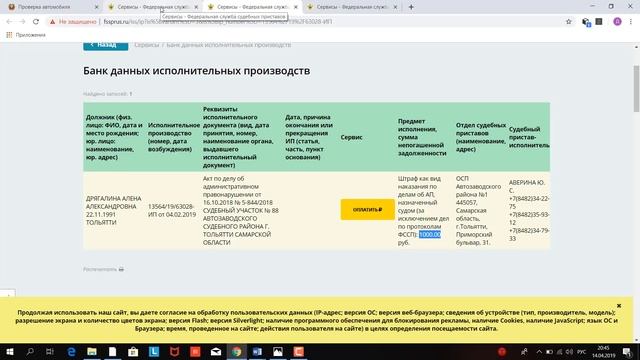Screen dimensions: 640x360
Task: Reload the page with the refresh icon
Action: [36, 22]
